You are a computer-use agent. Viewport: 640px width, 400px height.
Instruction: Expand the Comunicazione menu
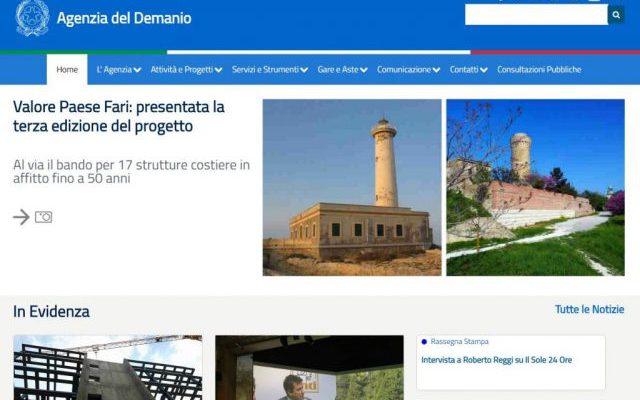point(408,69)
